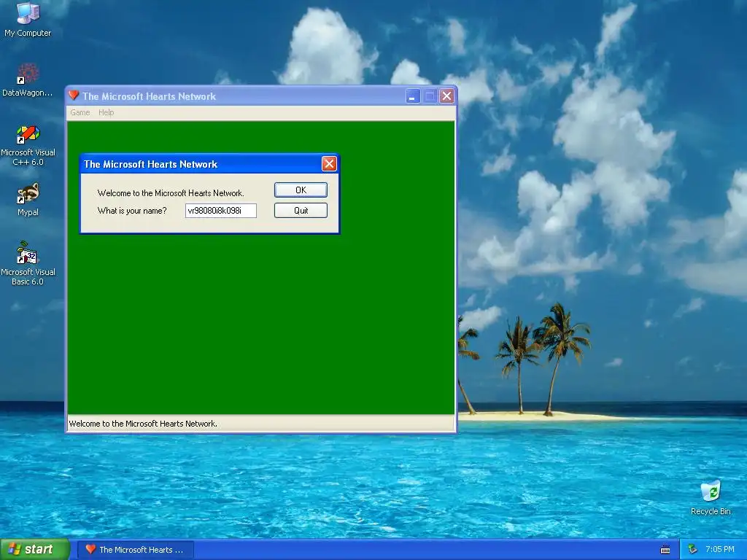Image resolution: width=747 pixels, height=560 pixels.
Task: Open the Game menu
Action: pos(80,112)
